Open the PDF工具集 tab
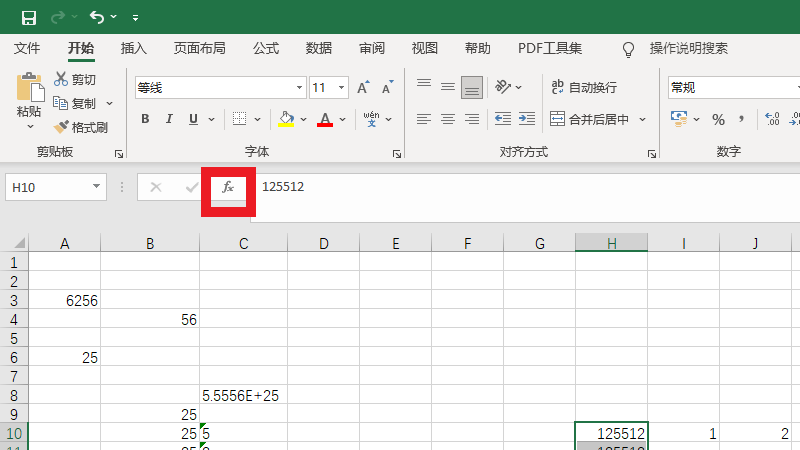The width and height of the screenshot is (800, 450). (550, 48)
